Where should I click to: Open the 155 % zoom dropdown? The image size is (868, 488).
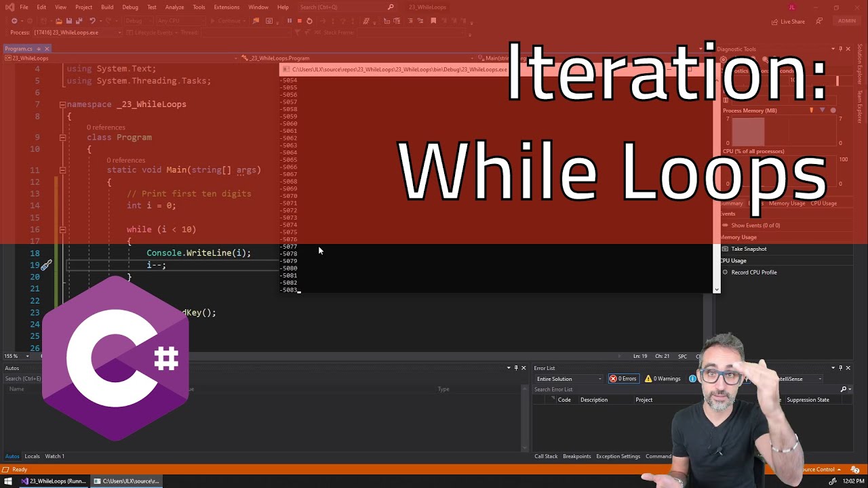pos(17,356)
